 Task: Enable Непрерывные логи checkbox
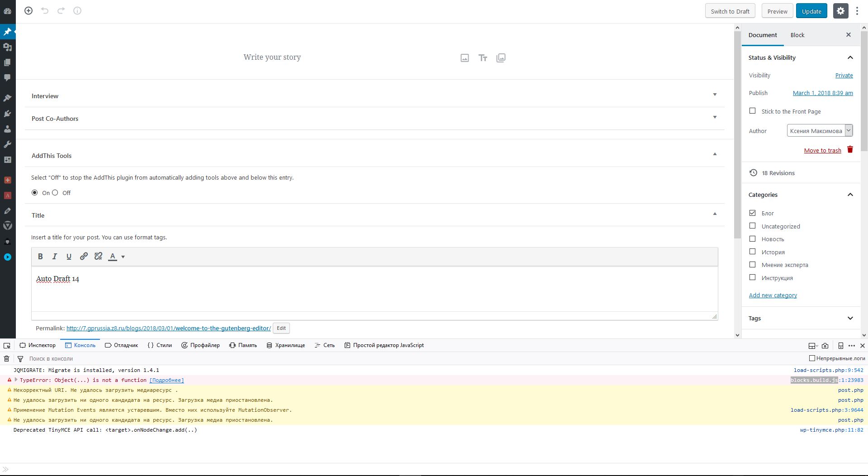[812, 358]
